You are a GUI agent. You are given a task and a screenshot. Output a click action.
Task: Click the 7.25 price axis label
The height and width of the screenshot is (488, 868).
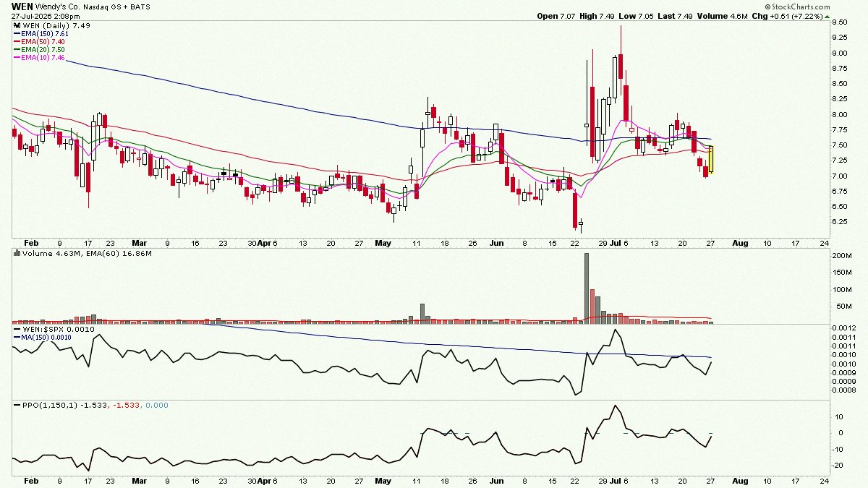pos(840,161)
